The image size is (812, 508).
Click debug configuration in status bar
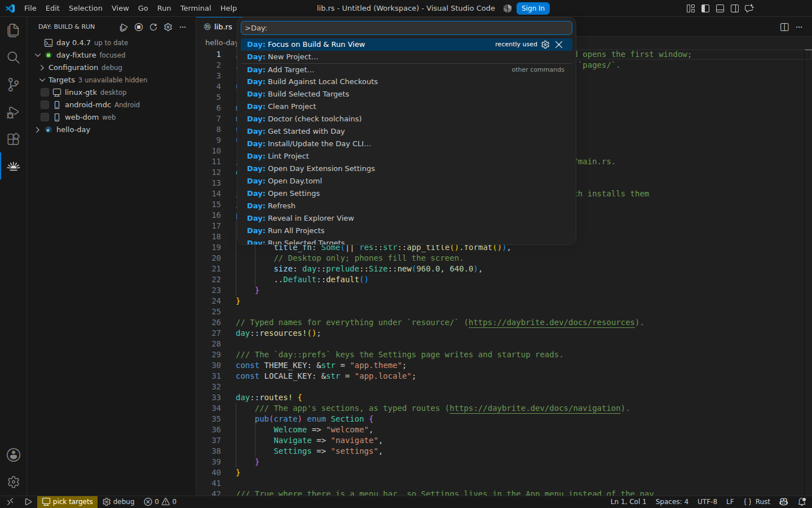coord(118,502)
